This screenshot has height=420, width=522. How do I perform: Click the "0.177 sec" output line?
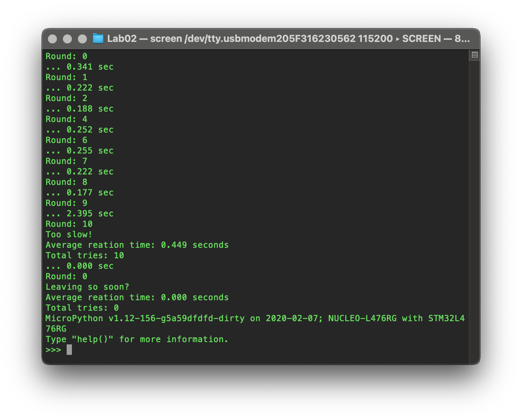click(x=79, y=192)
